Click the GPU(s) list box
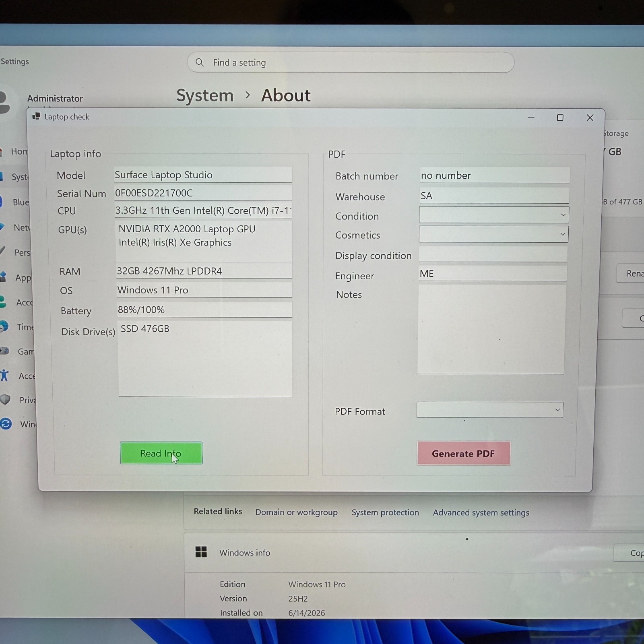This screenshot has height=644, width=644. pos(204,242)
